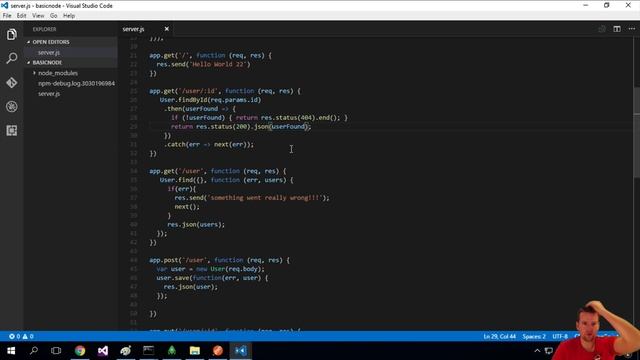Open the Help menu
Image resolution: width=640 pixels, height=360 pixels.
pos(69,16)
